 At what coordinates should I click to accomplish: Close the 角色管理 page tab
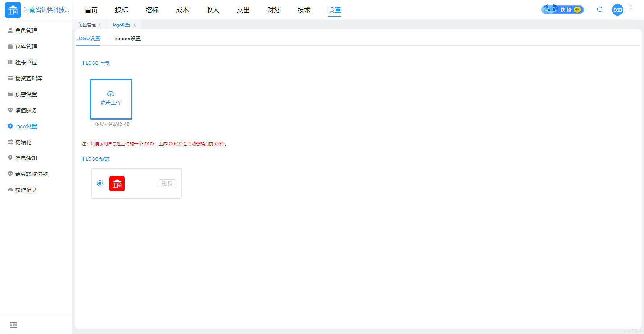pyautogui.click(x=100, y=25)
